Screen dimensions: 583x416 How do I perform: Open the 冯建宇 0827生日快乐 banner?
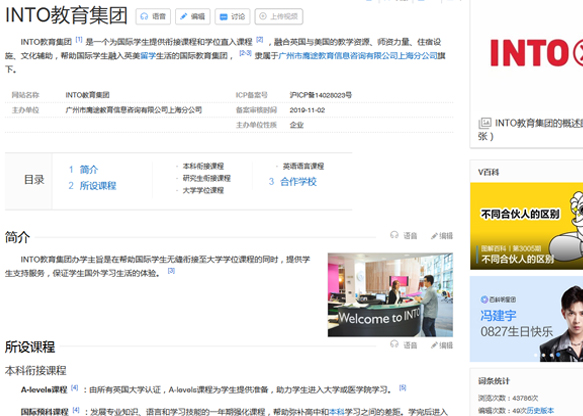click(x=526, y=319)
